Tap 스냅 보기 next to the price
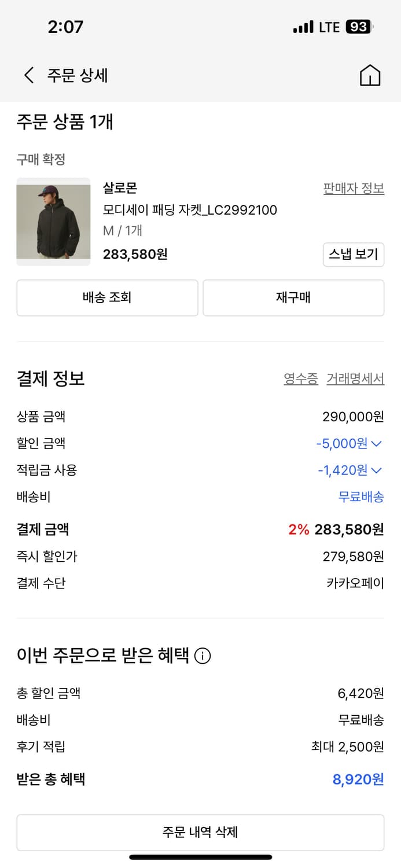 [x=354, y=255]
